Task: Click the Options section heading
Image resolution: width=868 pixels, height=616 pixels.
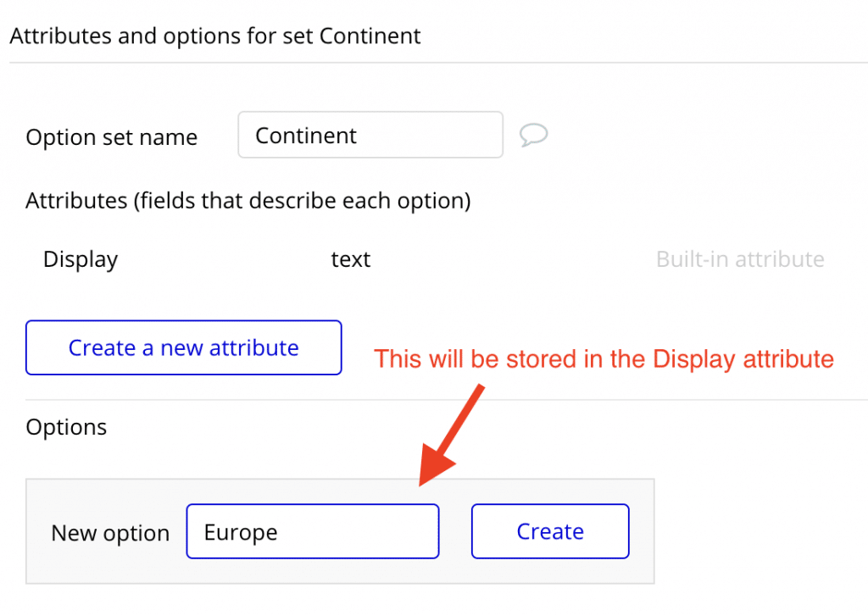Action: [66, 427]
